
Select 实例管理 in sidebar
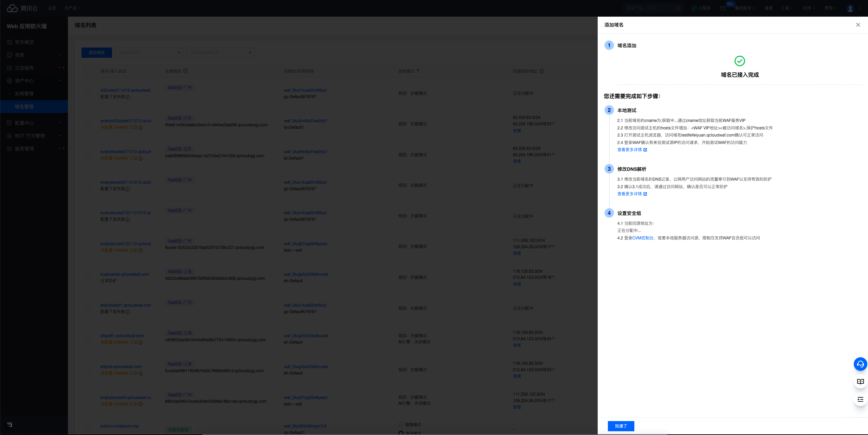(x=24, y=94)
